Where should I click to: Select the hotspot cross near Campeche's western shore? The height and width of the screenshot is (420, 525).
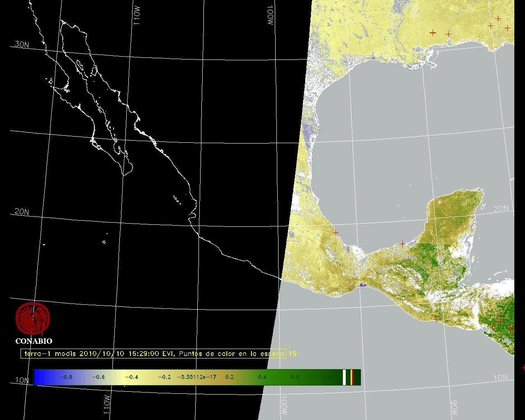tap(402, 244)
